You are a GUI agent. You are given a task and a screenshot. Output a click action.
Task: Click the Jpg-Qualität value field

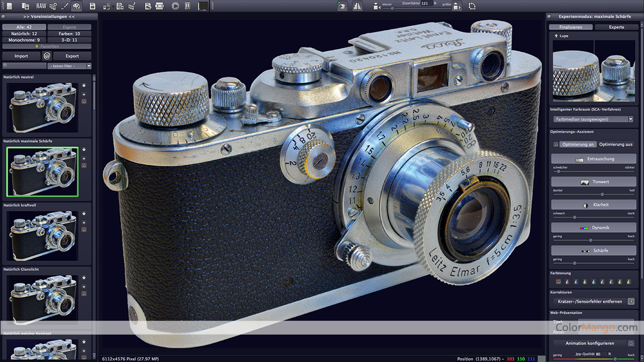click(600, 354)
